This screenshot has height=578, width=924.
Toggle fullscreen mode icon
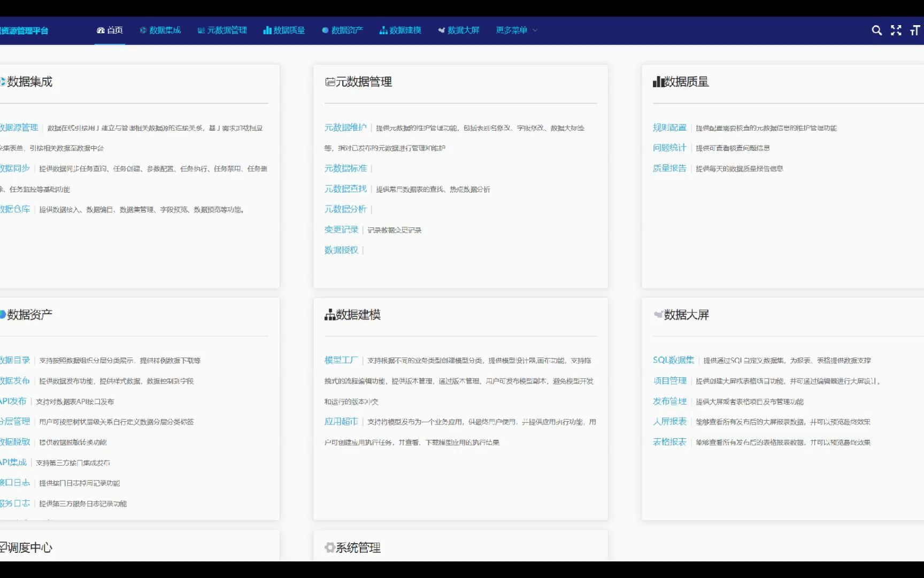click(x=896, y=31)
